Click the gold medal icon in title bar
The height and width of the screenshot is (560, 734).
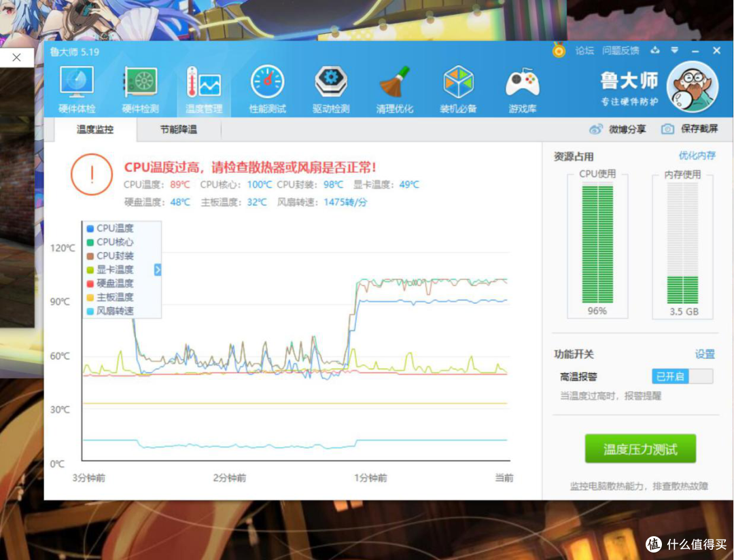click(x=559, y=50)
